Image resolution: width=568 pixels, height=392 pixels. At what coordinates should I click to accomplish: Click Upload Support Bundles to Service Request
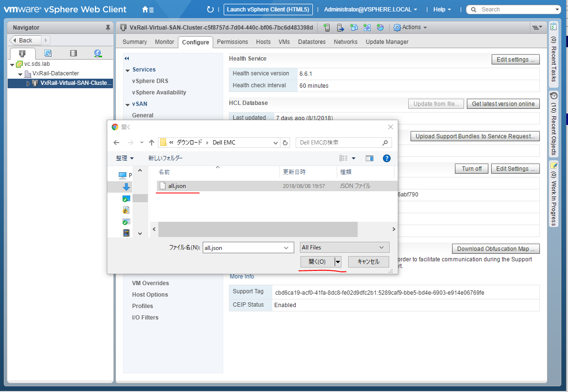(x=475, y=136)
